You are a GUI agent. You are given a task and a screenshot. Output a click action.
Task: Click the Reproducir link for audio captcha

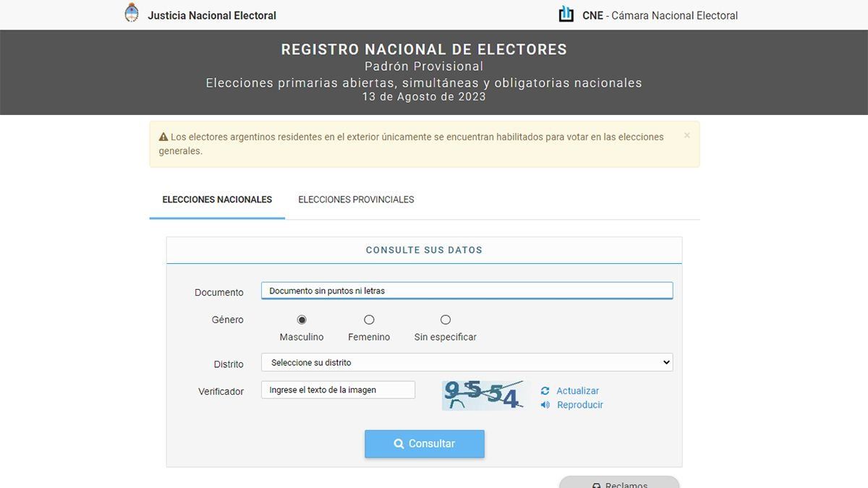[x=579, y=405]
